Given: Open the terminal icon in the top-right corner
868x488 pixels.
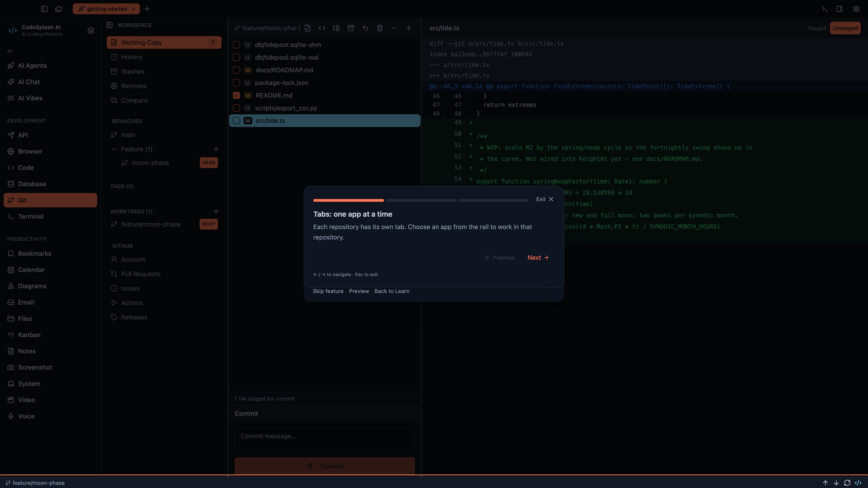Looking at the screenshot, I should click(825, 9).
